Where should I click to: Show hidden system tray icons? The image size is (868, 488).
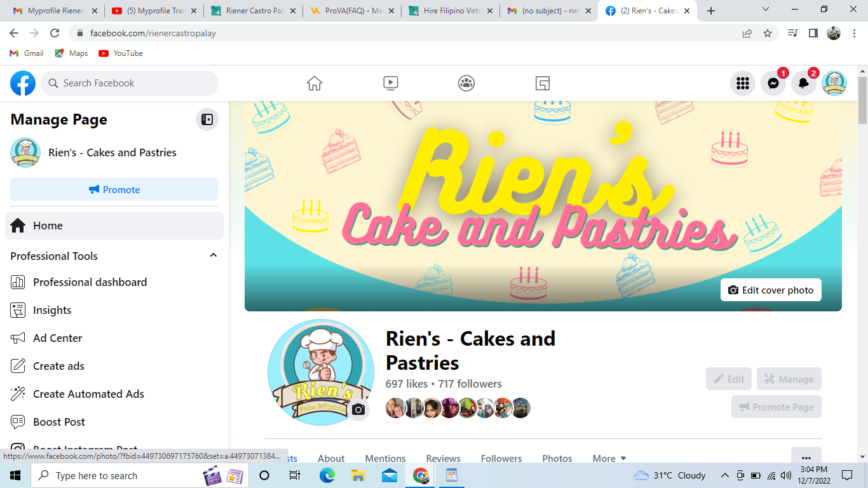pos(724,475)
